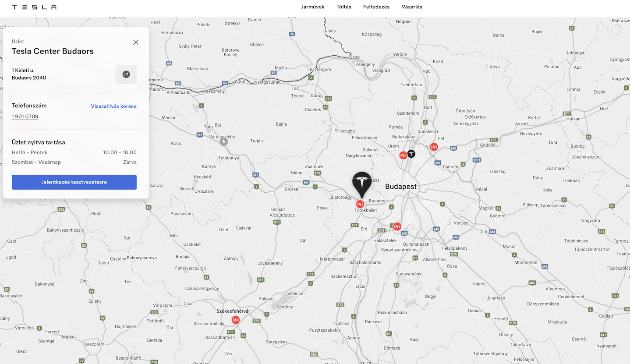Click the Jelentkezés tesztvezetésre button
Image resolution: width=630 pixels, height=364 pixels.
pos(74,182)
